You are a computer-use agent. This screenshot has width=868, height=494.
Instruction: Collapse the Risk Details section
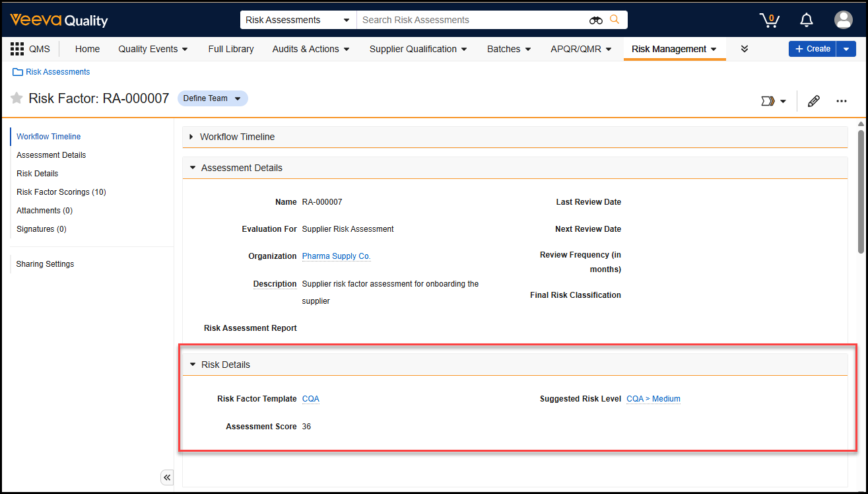[x=193, y=365]
